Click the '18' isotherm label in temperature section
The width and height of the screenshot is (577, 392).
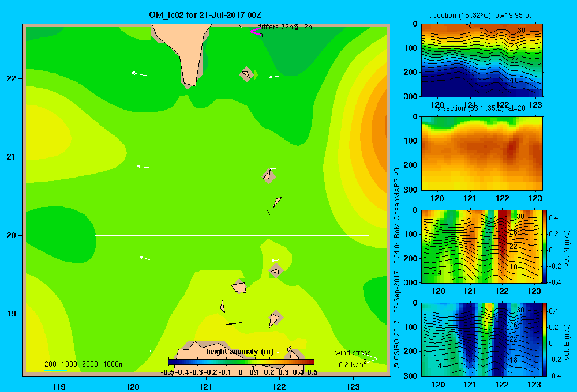click(x=515, y=81)
